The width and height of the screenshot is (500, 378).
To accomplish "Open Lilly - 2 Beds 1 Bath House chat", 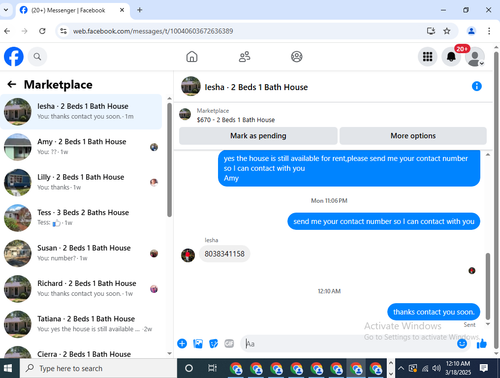I will click(x=81, y=182).
